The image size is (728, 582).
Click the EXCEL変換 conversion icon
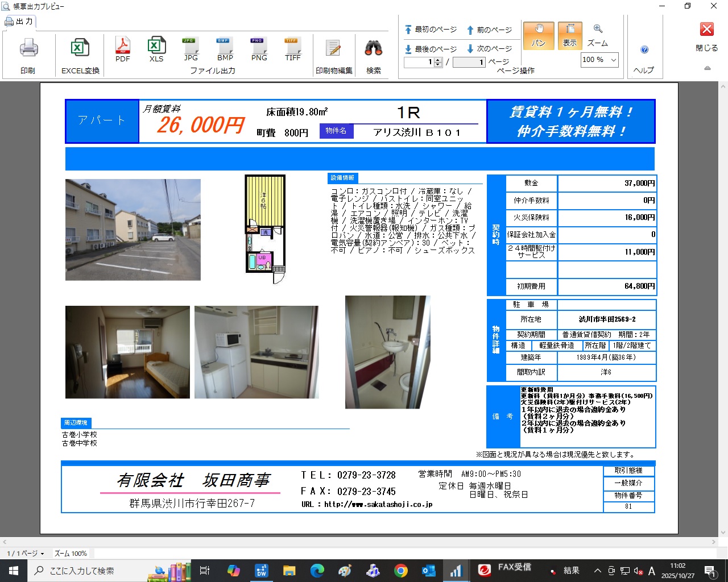point(80,49)
